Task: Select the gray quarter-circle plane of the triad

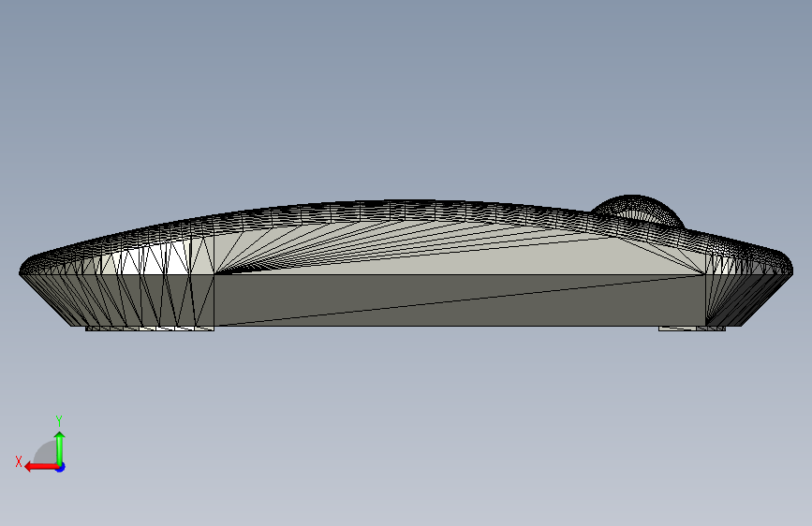Action: pyautogui.click(x=46, y=453)
